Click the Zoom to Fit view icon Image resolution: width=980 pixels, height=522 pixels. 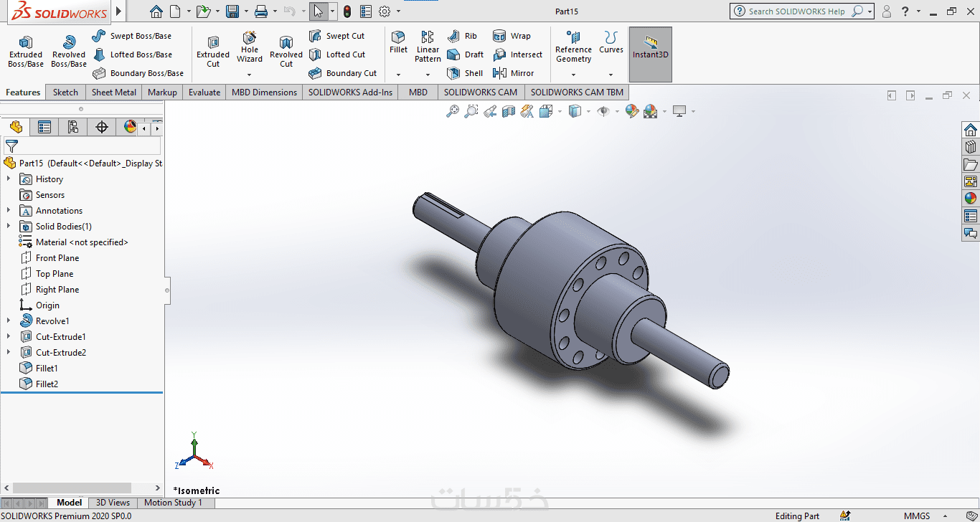pos(453,111)
